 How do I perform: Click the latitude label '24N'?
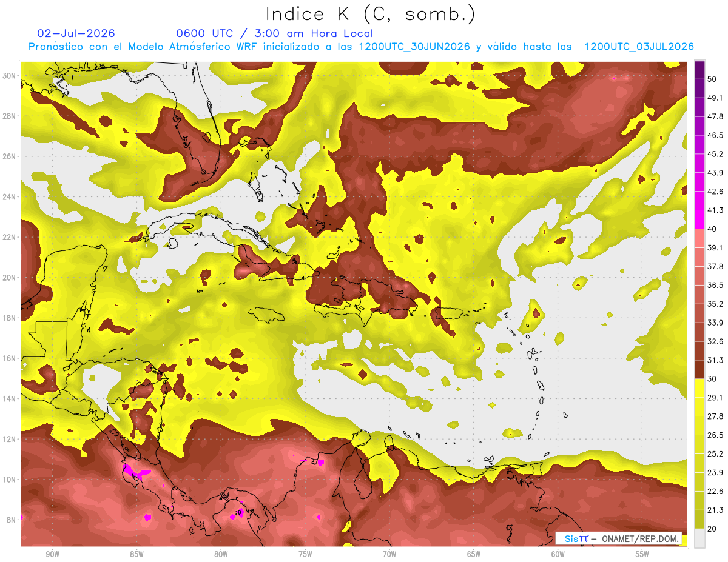pyautogui.click(x=9, y=197)
